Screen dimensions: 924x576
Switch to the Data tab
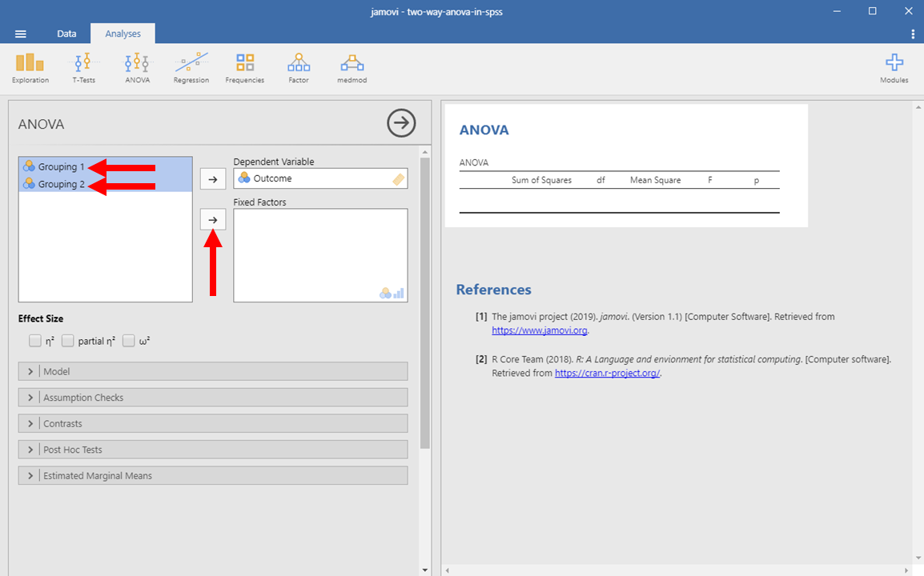click(66, 34)
